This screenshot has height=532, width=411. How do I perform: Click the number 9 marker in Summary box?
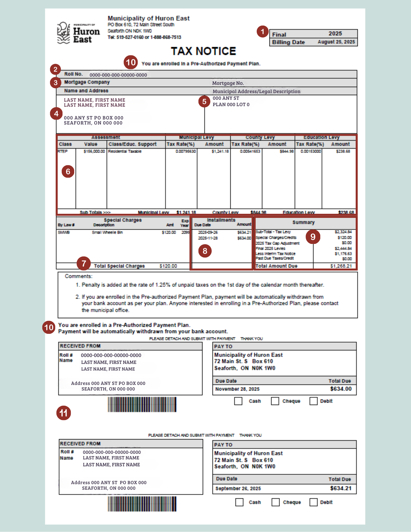(x=313, y=236)
